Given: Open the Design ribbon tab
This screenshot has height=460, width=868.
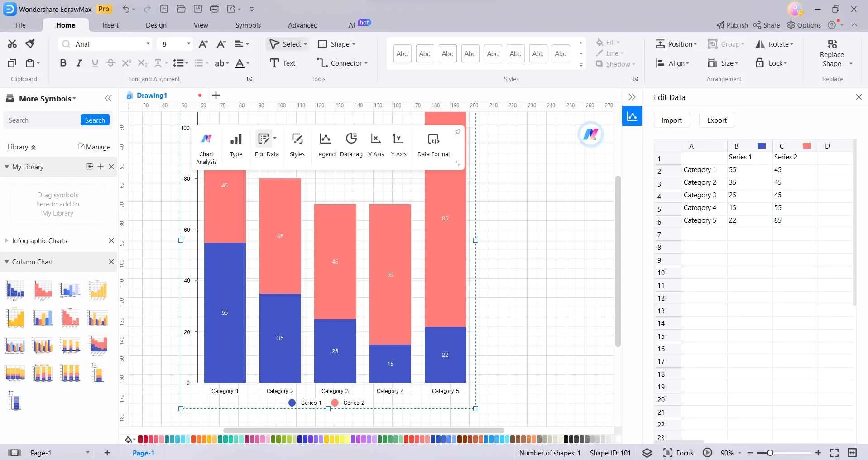Looking at the screenshot, I should [156, 25].
